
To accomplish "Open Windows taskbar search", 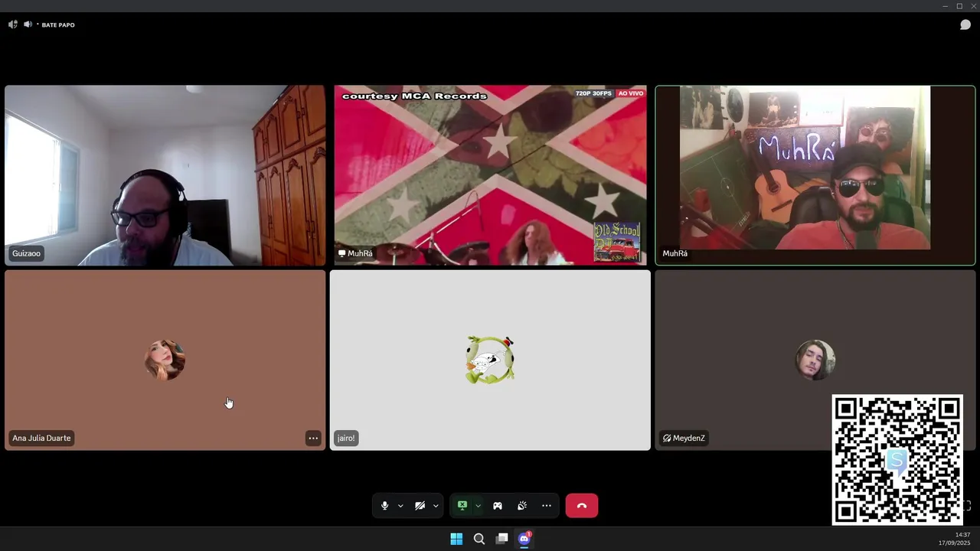I will click(479, 539).
